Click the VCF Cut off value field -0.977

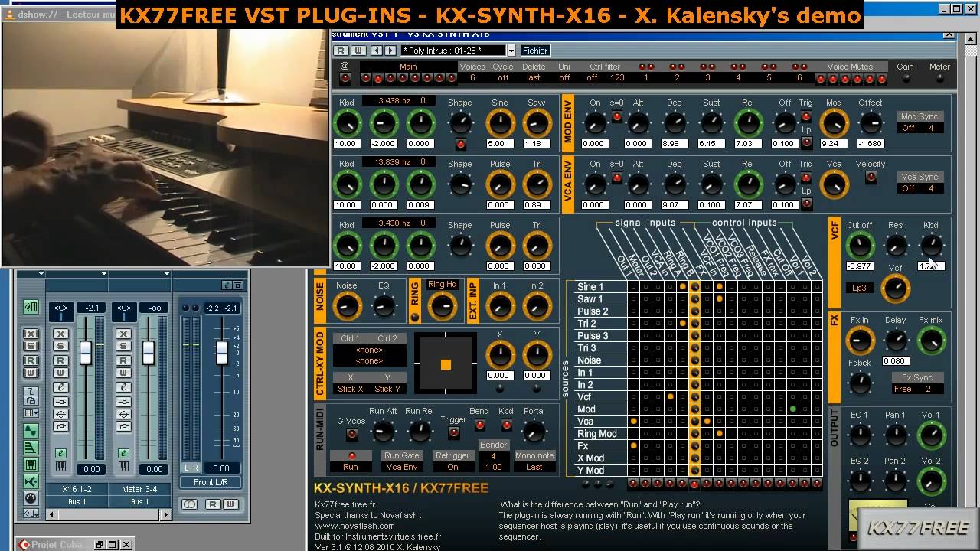pos(860,266)
